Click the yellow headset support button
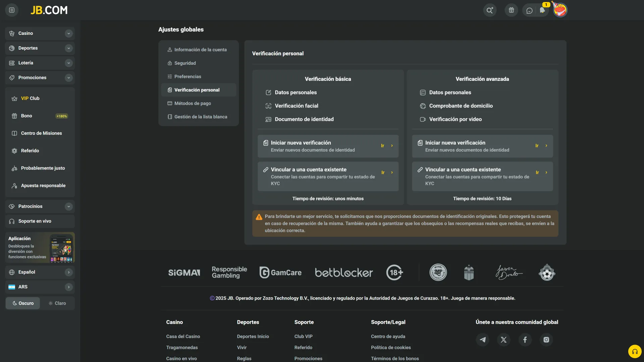The height and width of the screenshot is (362, 644). click(x=635, y=352)
